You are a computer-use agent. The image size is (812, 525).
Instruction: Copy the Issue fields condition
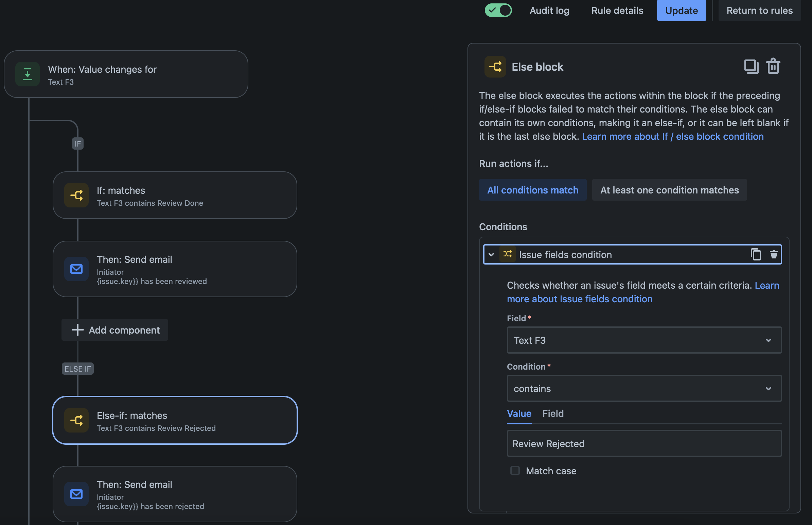pyautogui.click(x=756, y=254)
